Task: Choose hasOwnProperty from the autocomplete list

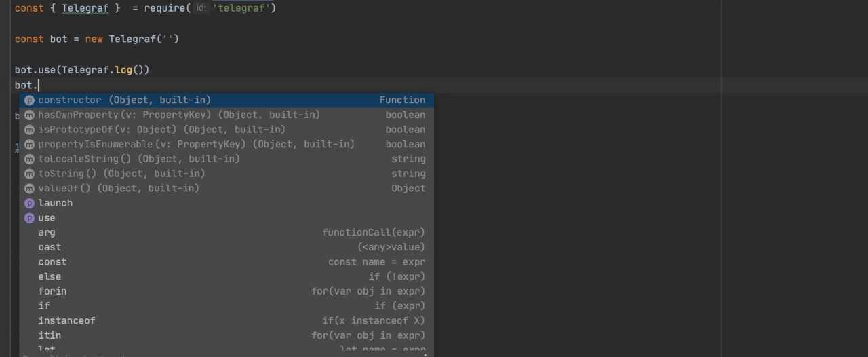Action: [226, 115]
